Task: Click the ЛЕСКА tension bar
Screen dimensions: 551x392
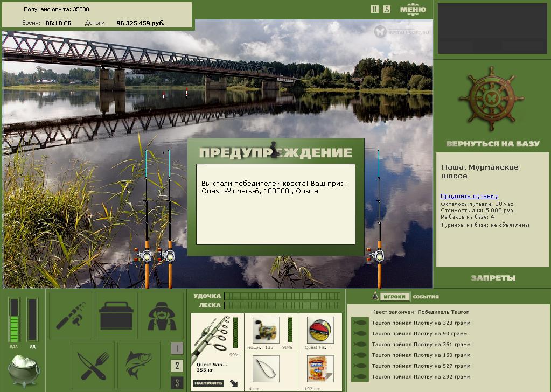Action: point(283,305)
